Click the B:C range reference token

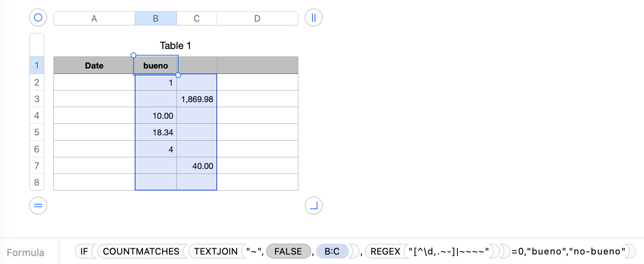(x=332, y=251)
